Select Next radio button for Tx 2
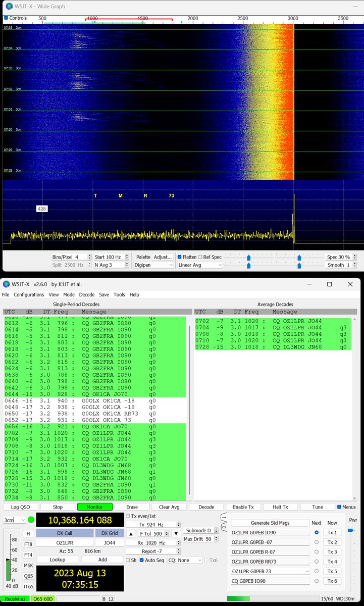 tap(317, 542)
